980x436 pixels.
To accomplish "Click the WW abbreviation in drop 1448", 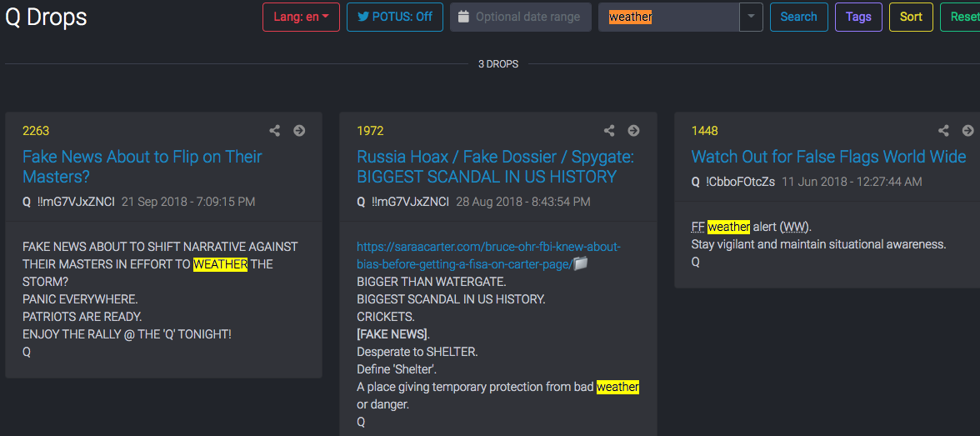I will tap(795, 227).
